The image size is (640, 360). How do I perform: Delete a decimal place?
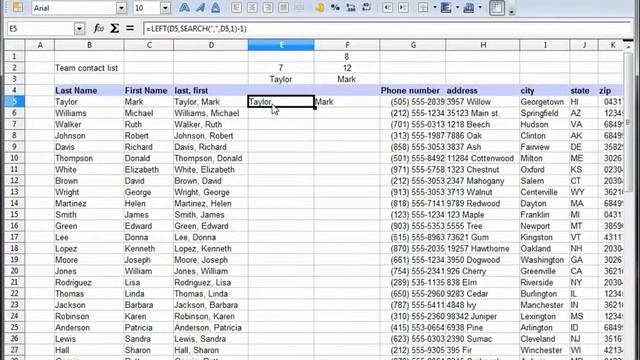point(367,8)
